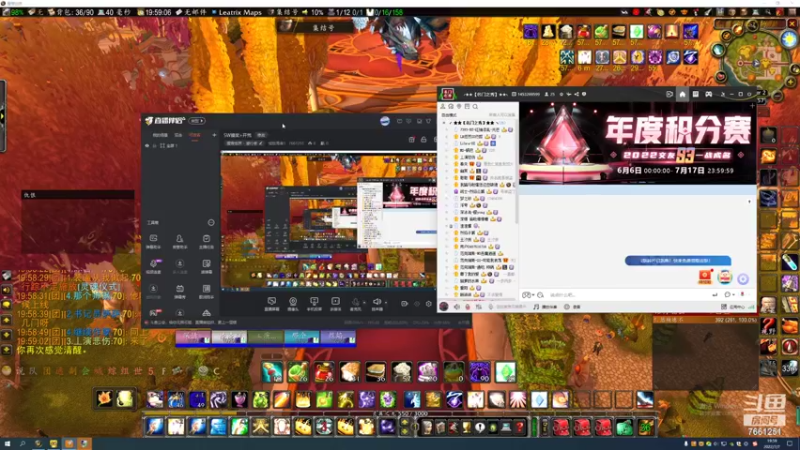
Task: Click the 直播伴侣 logo in streaming window
Action: [164, 121]
